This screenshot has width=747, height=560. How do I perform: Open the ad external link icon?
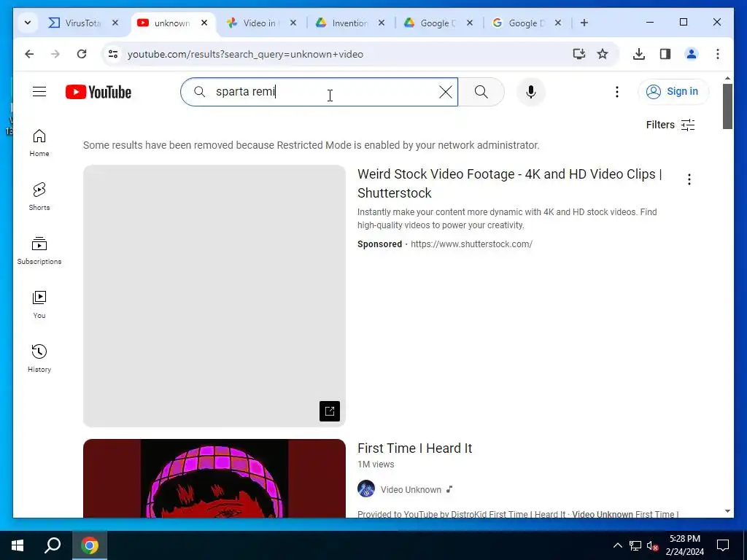[330, 411]
